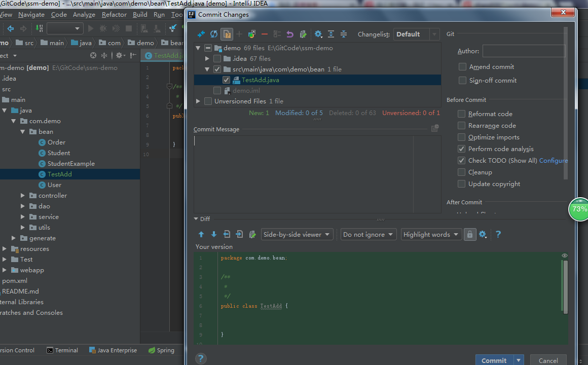
Task: Go to previous difference in Diff
Action: coord(201,234)
